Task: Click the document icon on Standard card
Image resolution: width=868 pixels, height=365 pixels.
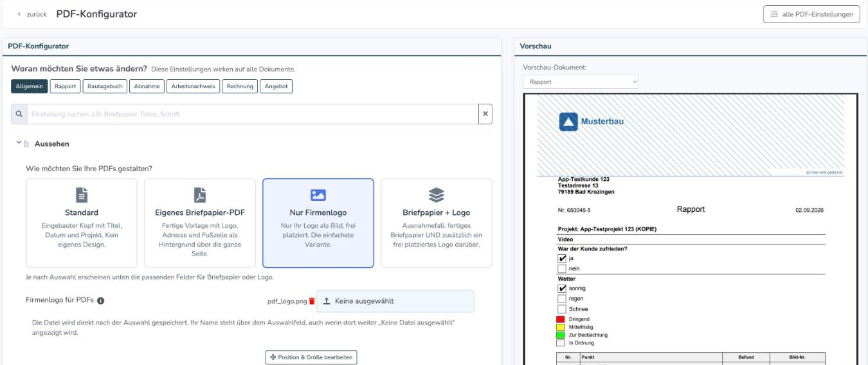Action: (x=82, y=195)
